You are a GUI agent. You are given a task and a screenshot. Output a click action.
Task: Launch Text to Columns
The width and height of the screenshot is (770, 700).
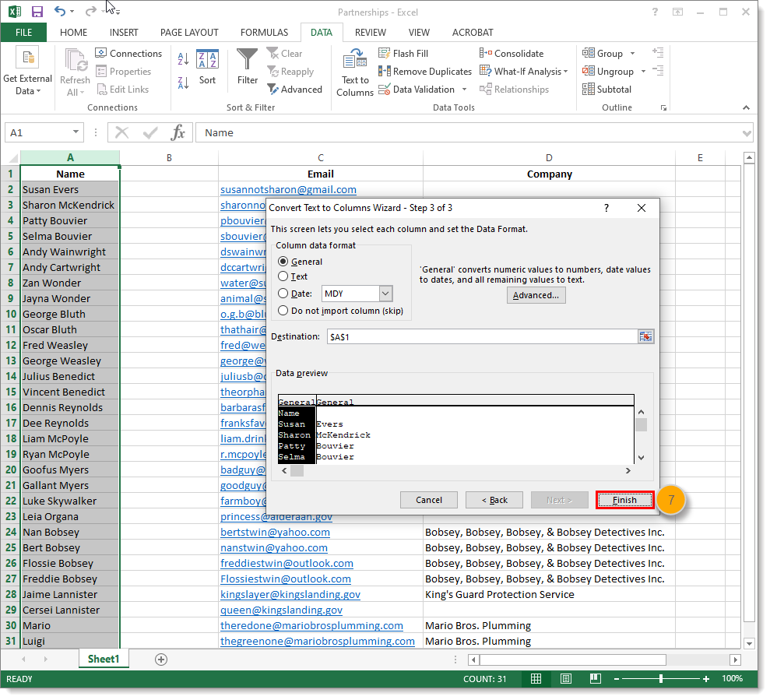[355, 72]
